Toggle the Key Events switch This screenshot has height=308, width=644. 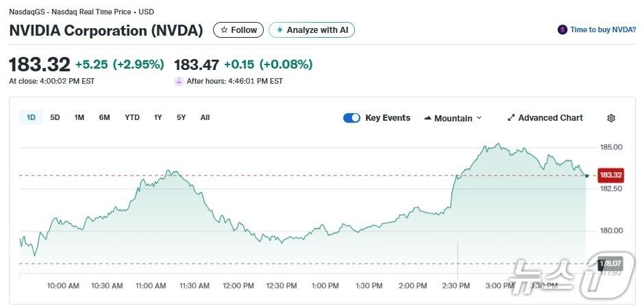(x=351, y=118)
